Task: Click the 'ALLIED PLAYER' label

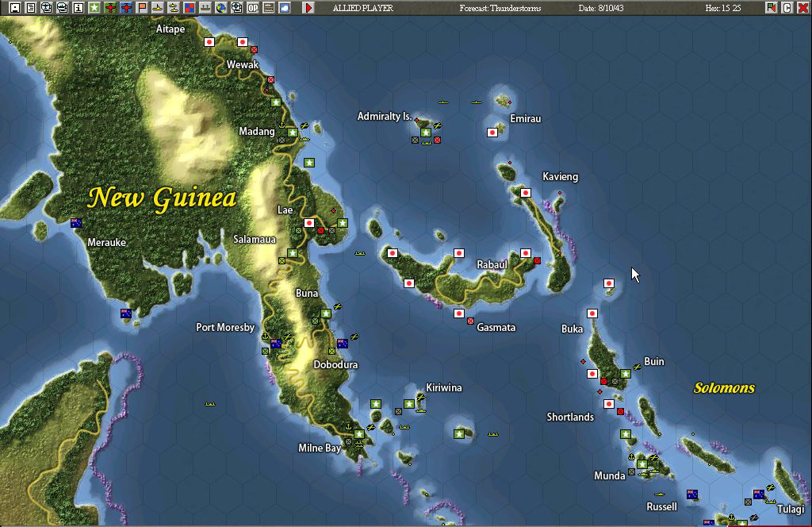Action: [363, 8]
